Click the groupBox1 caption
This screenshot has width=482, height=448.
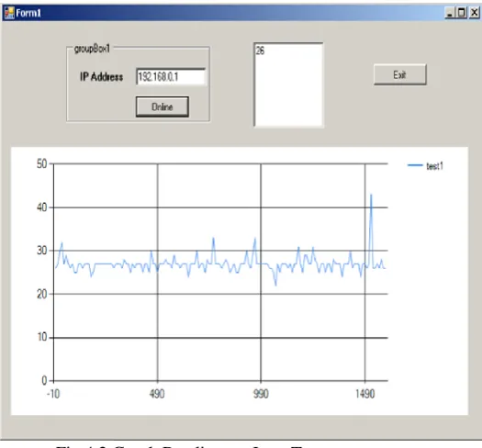pos(92,49)
